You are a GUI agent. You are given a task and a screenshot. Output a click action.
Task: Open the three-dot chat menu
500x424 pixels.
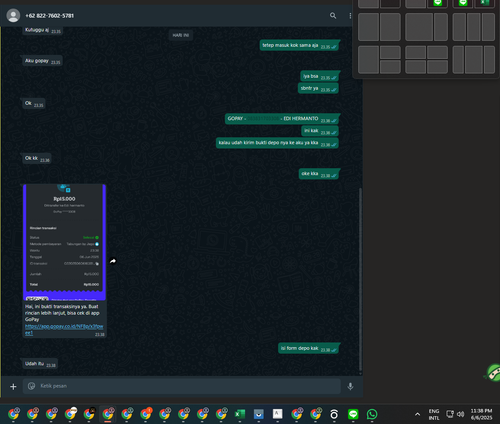pos(350,16)
